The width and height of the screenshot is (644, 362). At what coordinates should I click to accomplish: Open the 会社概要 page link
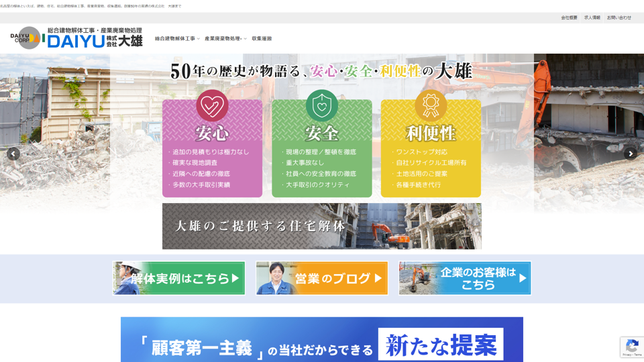[x=569, y=17]
